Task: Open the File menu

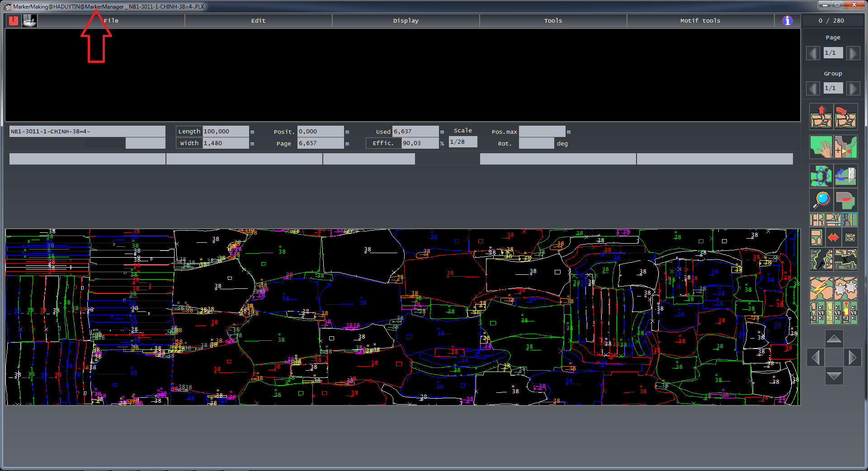Action: (111, 21)
